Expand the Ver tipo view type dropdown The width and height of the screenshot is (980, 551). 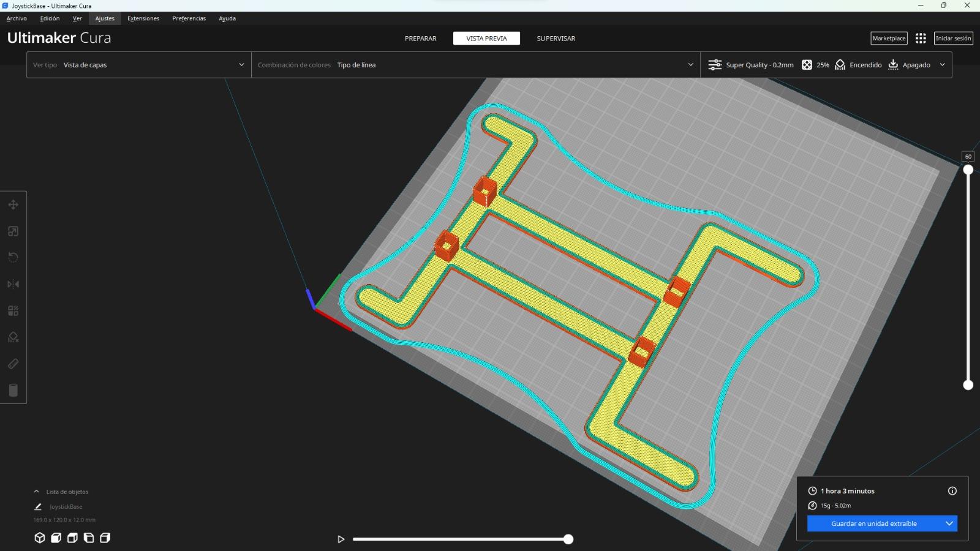139,65
